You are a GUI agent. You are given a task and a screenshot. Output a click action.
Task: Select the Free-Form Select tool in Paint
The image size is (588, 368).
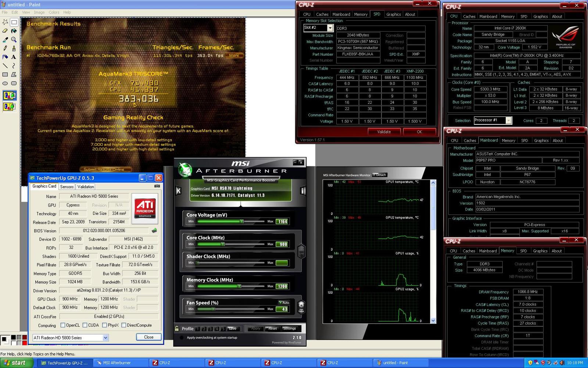click(x=5, y=22)
